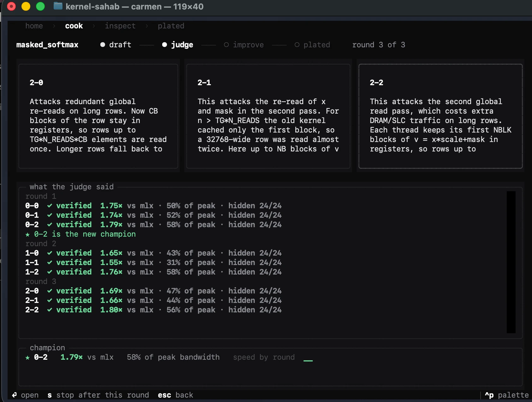Screen dimensions: 532x402
Task: Select the cook breadcrumb tab
Action: 74,26
